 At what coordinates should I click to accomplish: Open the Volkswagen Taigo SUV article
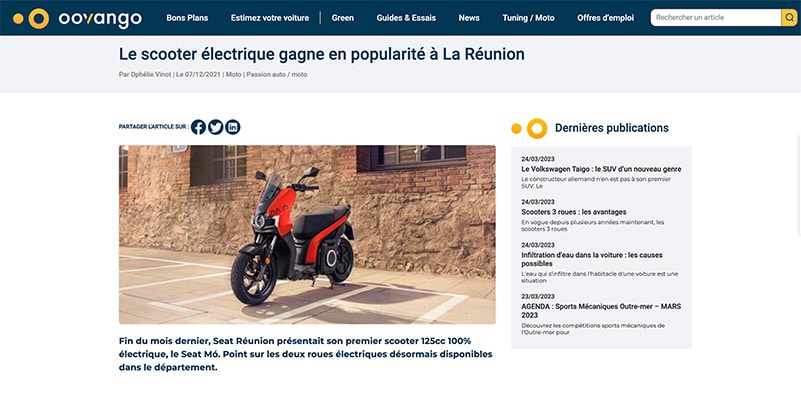tap(601, 169)
